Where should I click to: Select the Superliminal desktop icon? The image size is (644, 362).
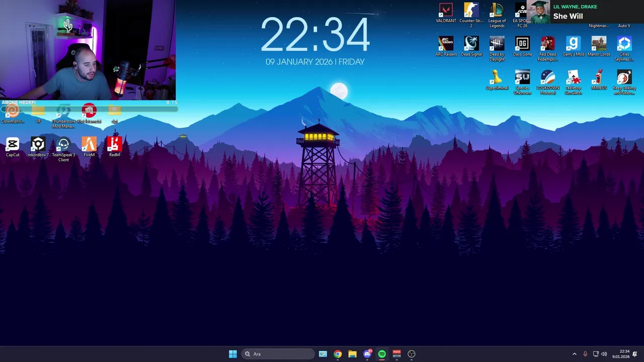497,80
